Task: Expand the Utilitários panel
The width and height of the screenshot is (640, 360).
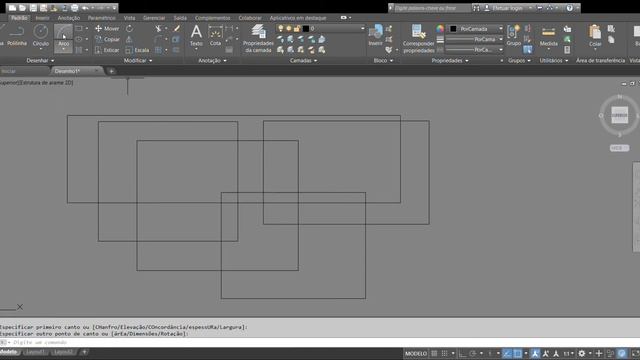Action: tap(554, 60)
